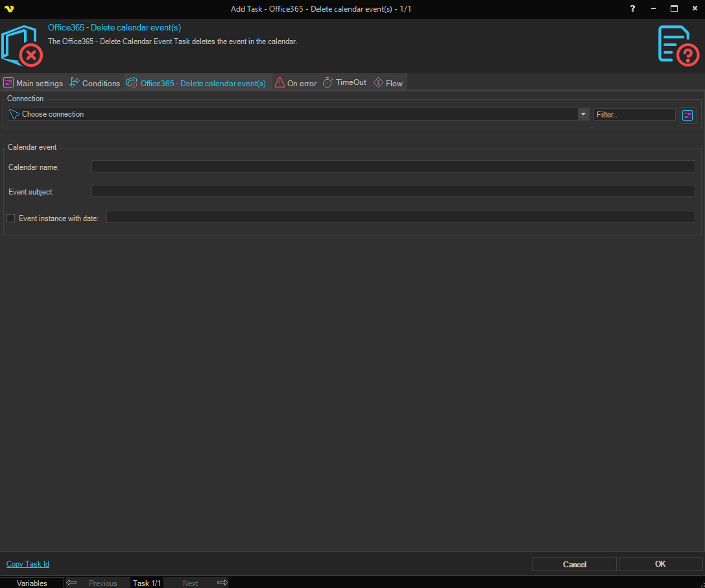Click the Delete calendar event task icon
Viewport: 705px width, 588px height.
(22, 46)
